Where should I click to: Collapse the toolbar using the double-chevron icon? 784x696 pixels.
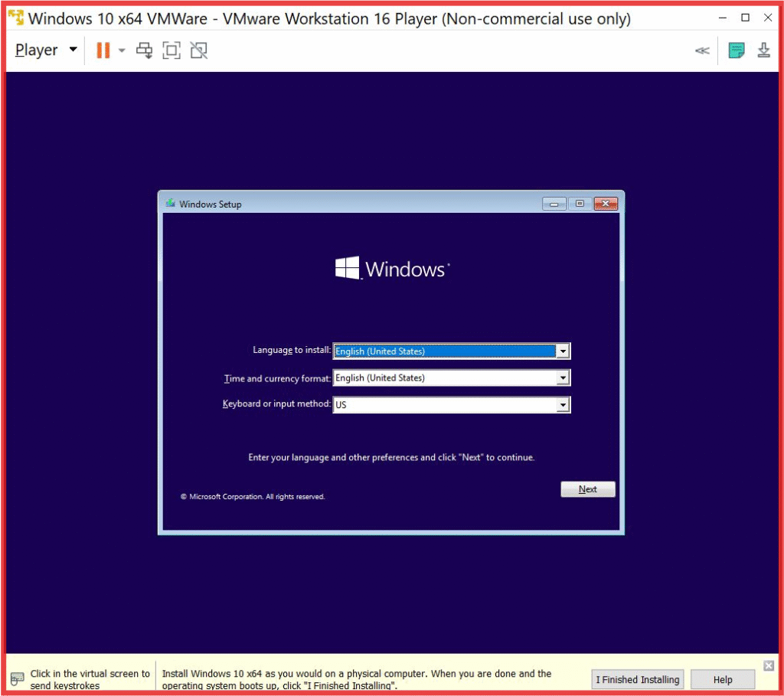pos(701,51)
